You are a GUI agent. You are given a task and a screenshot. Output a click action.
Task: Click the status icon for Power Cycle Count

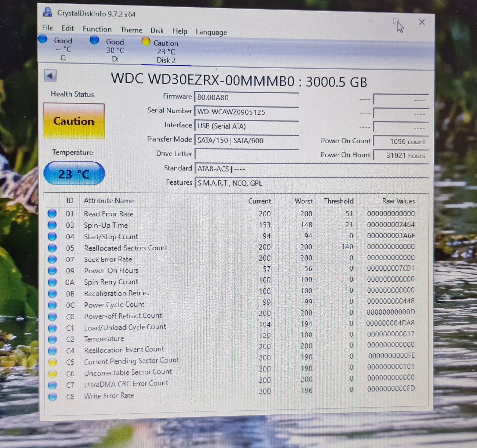[52, 305]
